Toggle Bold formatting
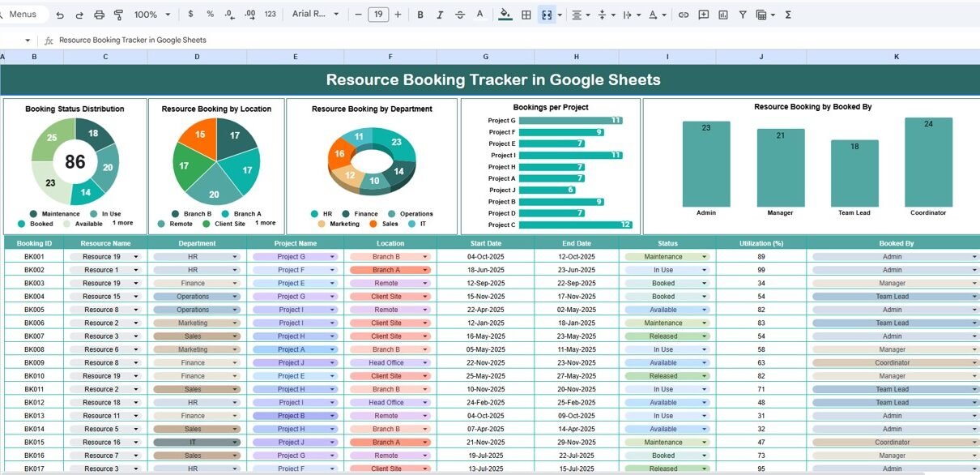The height and width of the screenshot is (475, 980). click(x=420, y=15)
